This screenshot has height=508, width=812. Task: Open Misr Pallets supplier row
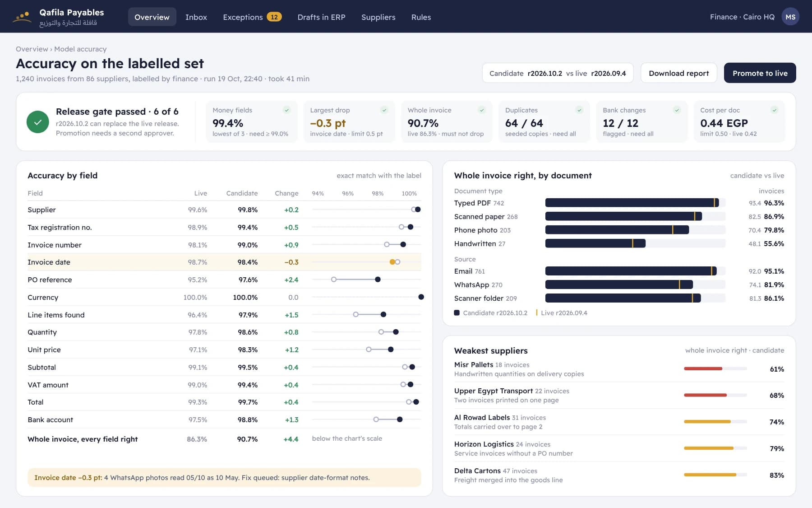tap(619, 369)
